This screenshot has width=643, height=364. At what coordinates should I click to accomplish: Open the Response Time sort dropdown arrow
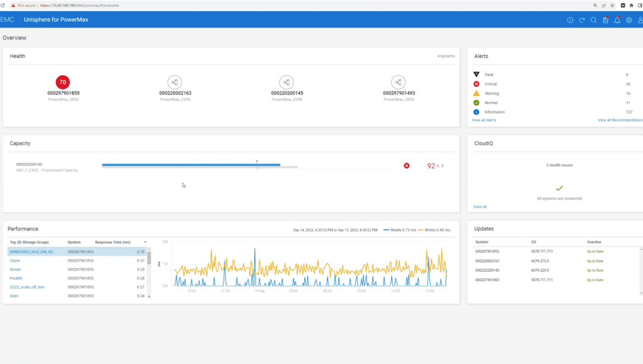[145, 243]
